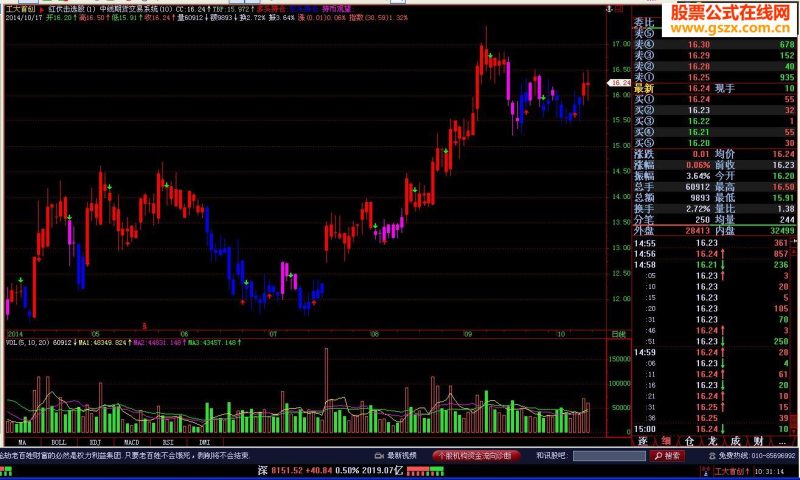Click the red-green indicator bar at the status bar's left end
Screen dimensions: 800x480
coord(5,471)
